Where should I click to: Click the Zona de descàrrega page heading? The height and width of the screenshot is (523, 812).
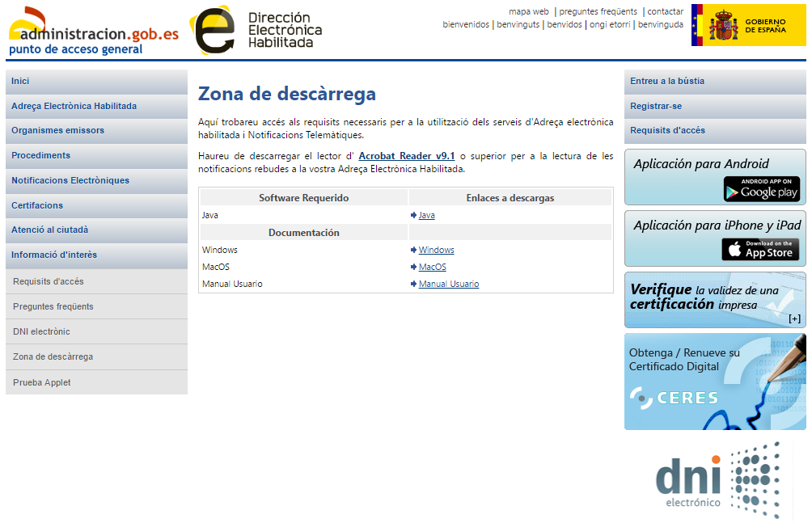click(x=287, y=94)
